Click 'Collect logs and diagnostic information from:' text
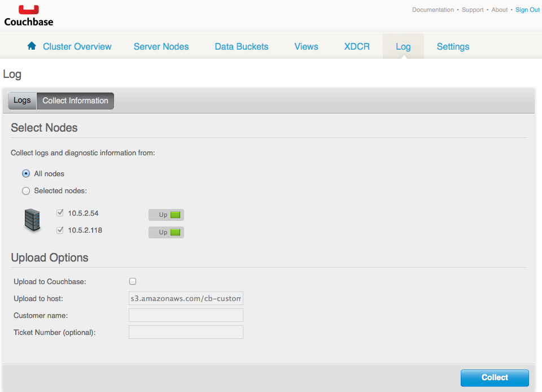 (x=83, y=153)
